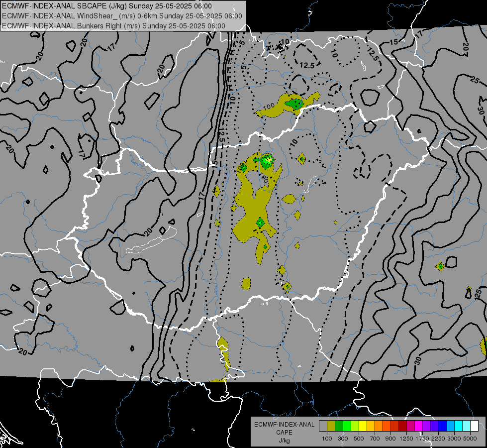
Task: Select the bright green legend swatch
Action: [347, 426]
